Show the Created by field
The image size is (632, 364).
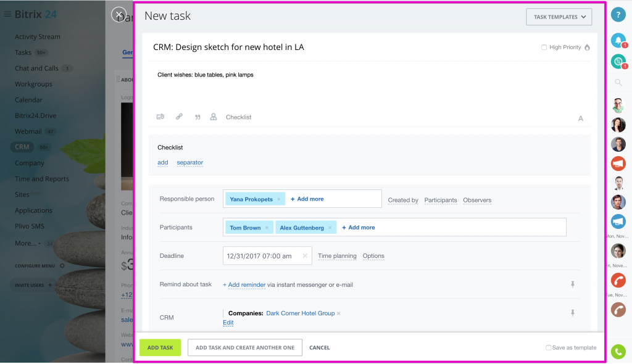tap(403, 200)
